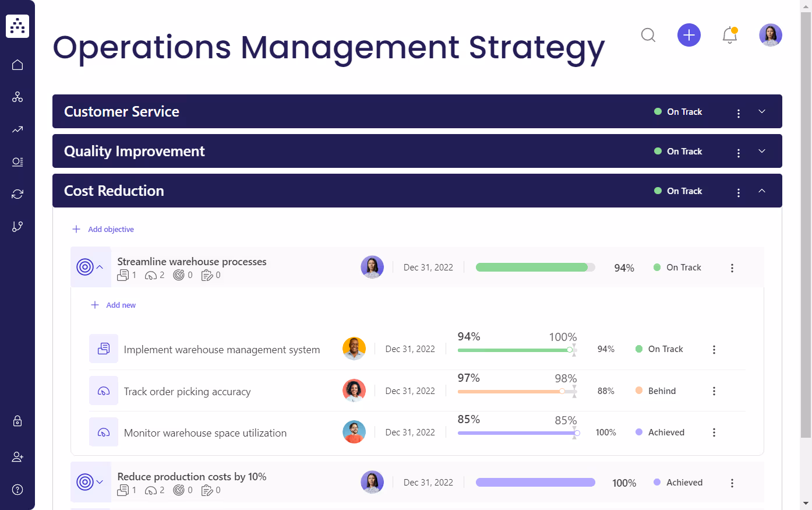Click the objectives list icon in the sidebar
Image resolution: width=812 pixels, height=510 pixels.
point(17,161)
